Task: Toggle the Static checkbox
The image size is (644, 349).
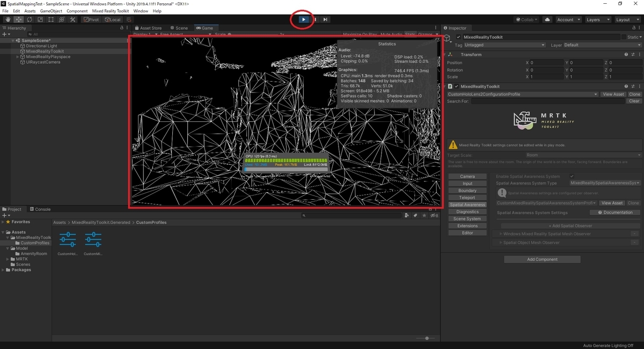Action: pyautogui.click(x=624, y=37)
